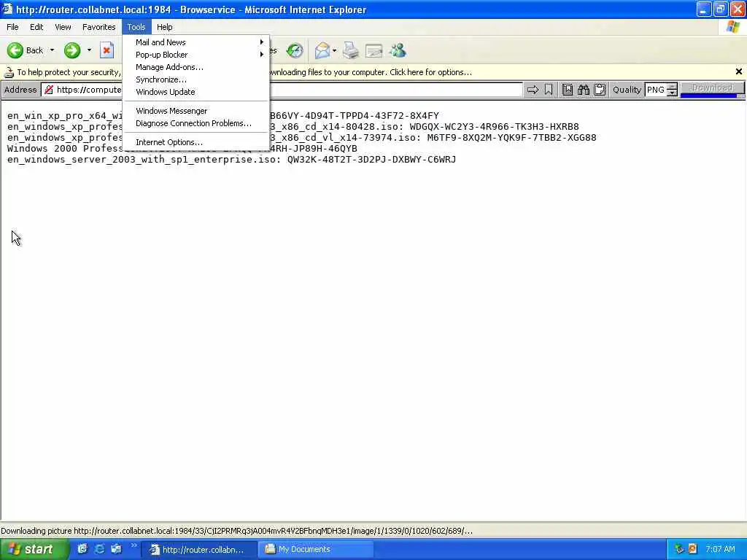This screenshot has width=747, height=560.
Task: Click the Download button
Action: [x=712, y=88]
